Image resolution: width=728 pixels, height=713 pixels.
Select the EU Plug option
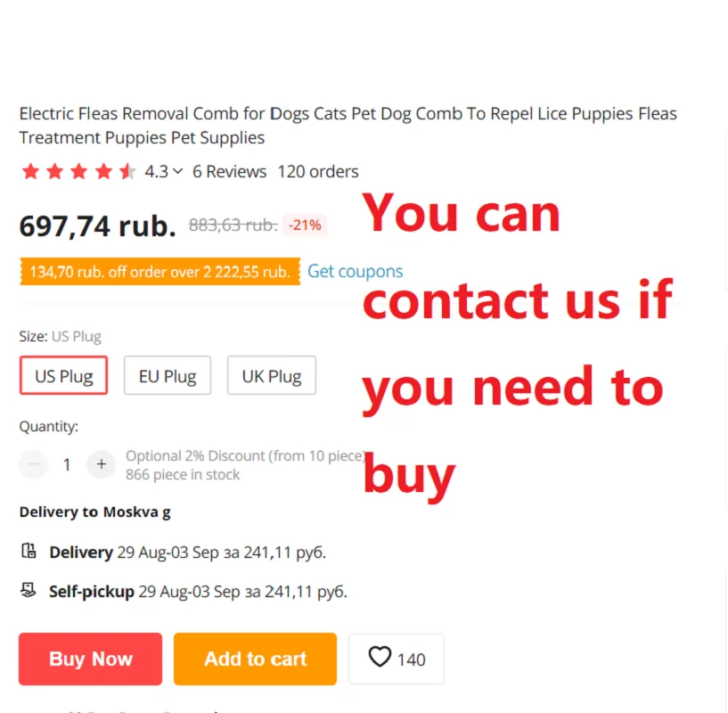point(168,375)
